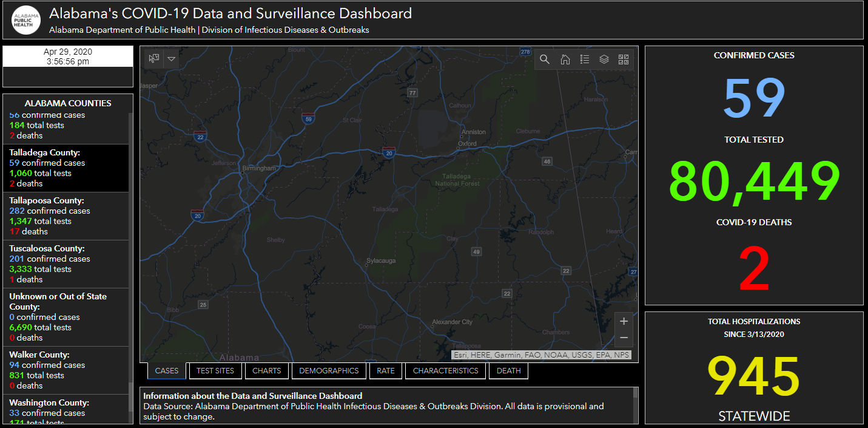This screenshot has width=868, height=428.
Task: Click the map search magnifier icon
Action: [x=545, y=59]
